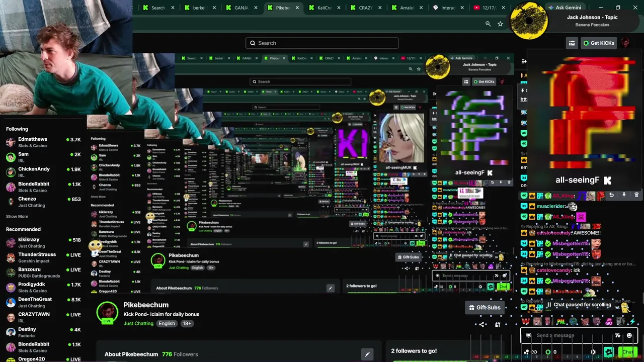Click the shield icon in the message box
Image resolution: width=644 pixels, height=362 pixels.
tap(528, 335)
